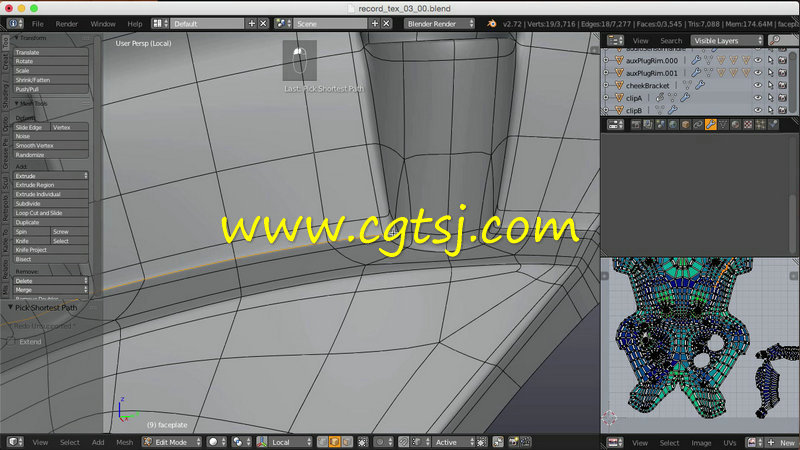Click the Smooth Vertex button

51,145
